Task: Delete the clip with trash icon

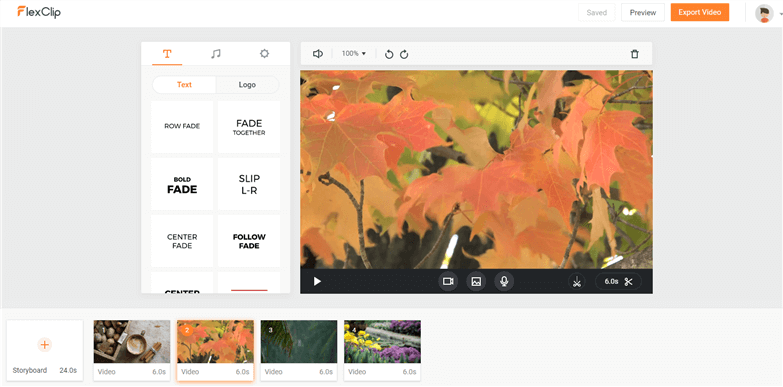Action: pos(635,54)
